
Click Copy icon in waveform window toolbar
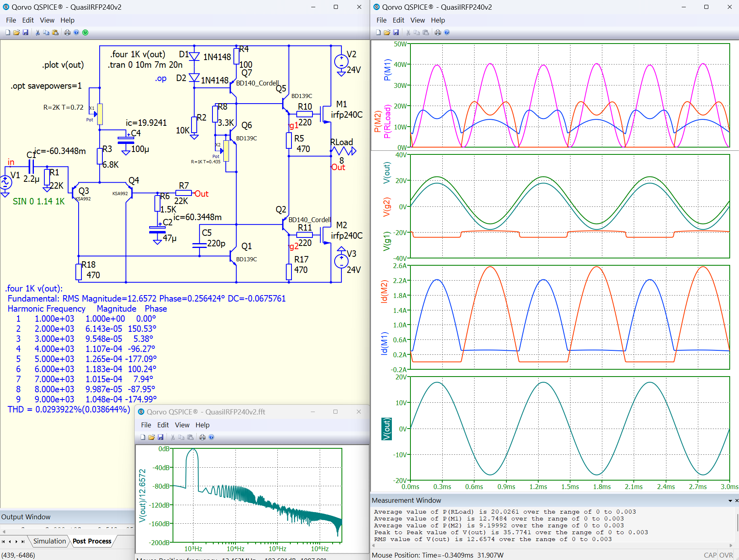pyautogui.click(x=417, y=33)
